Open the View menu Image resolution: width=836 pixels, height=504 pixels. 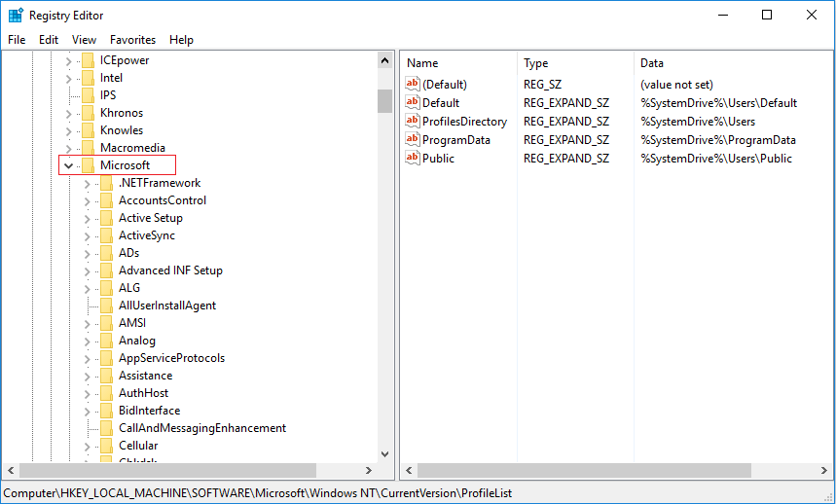(x=84, y=40)
